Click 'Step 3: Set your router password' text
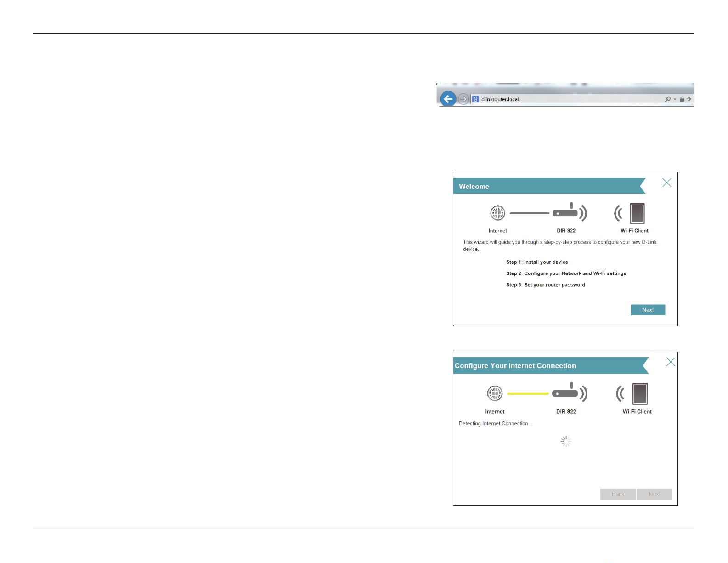728x563 pixels. click(x=546, y=285)
